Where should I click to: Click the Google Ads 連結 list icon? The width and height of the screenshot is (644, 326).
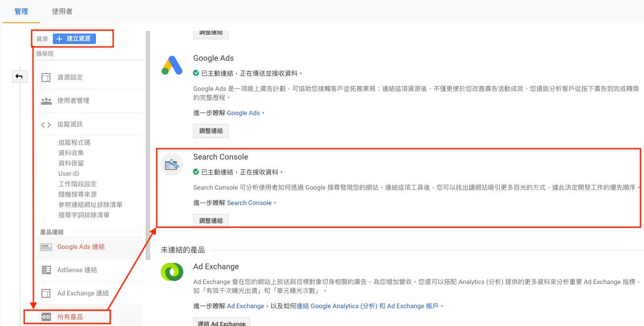point(46,247)
